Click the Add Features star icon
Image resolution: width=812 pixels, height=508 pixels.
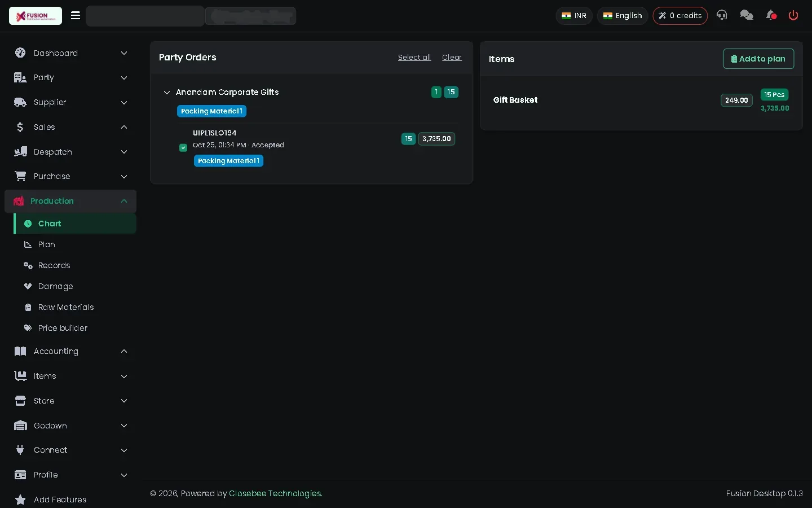coord(20,500)
